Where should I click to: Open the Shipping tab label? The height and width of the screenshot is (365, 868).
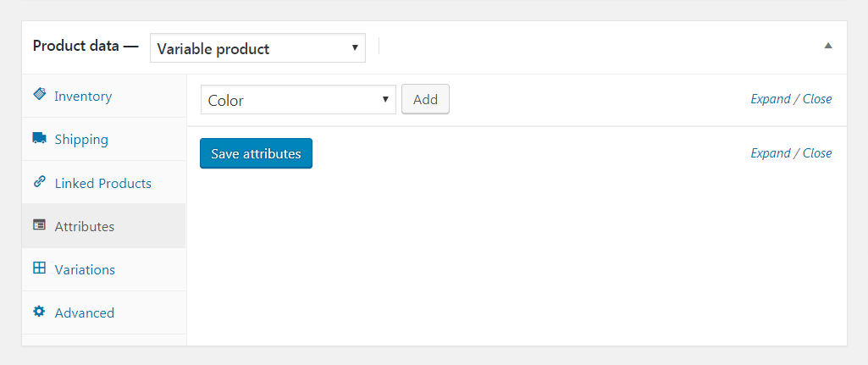(x=81, y=140)
